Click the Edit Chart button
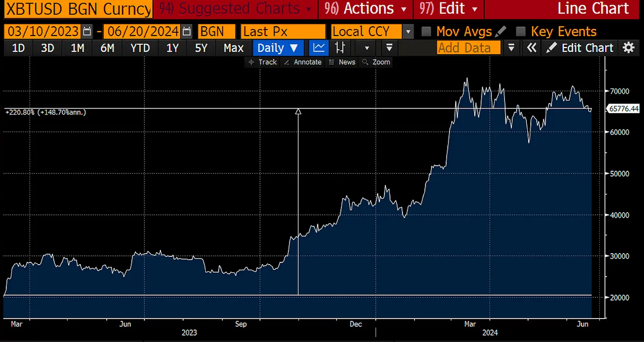This screenshot has width=644, height=342. click(581, 48)
